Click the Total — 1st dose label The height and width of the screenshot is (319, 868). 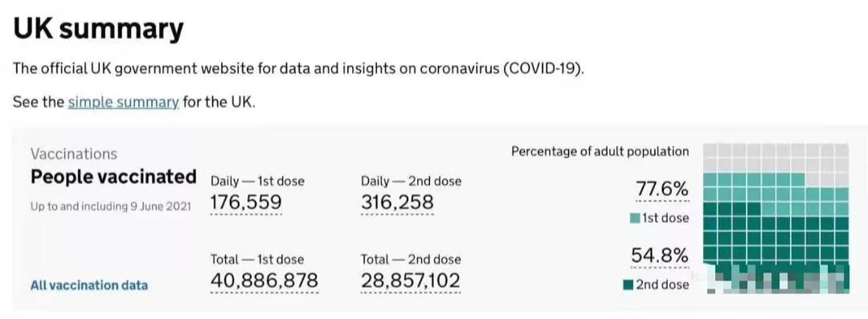(x=257, y=260)
